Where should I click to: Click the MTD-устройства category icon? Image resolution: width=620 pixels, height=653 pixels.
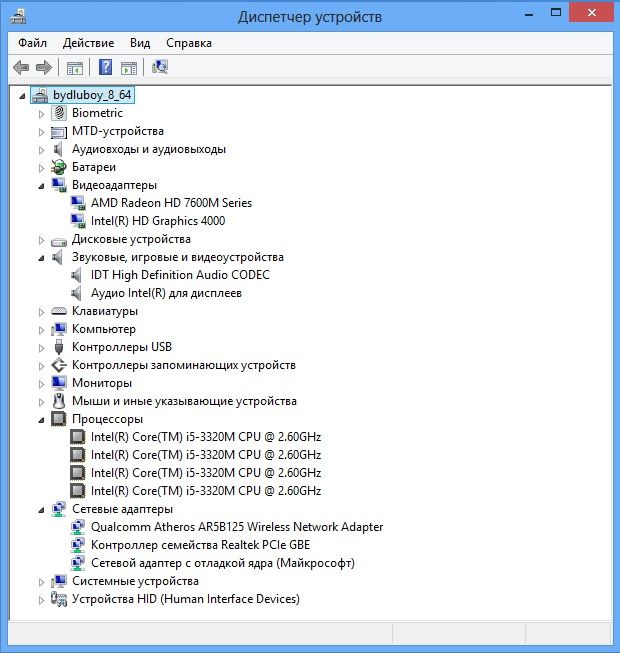(59, 132)
